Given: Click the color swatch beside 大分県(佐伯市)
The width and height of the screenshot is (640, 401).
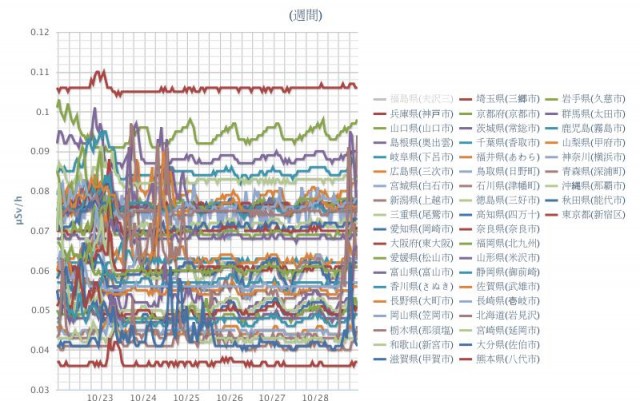Looking at the screenshot, I should pyautogui.click(x=466, y=345).
